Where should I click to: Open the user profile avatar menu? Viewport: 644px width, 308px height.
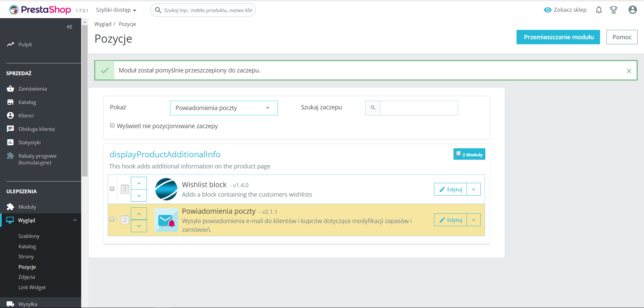point(633,10)
